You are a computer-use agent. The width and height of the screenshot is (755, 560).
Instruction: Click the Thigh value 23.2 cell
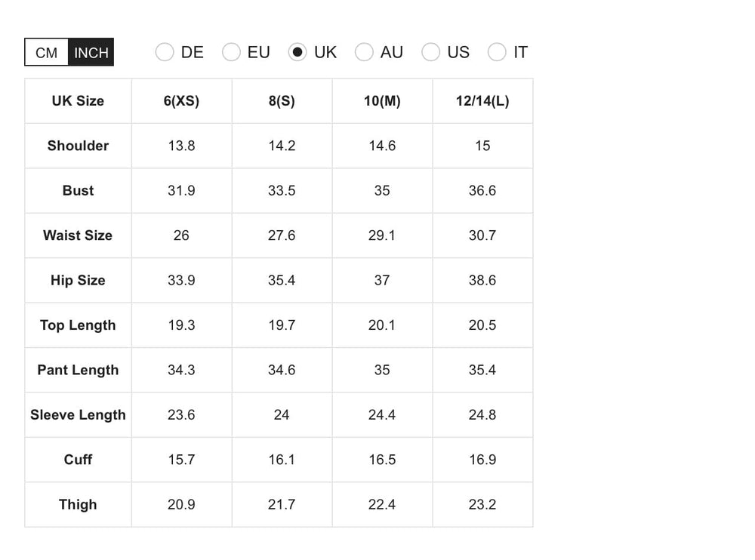point(482,504)
